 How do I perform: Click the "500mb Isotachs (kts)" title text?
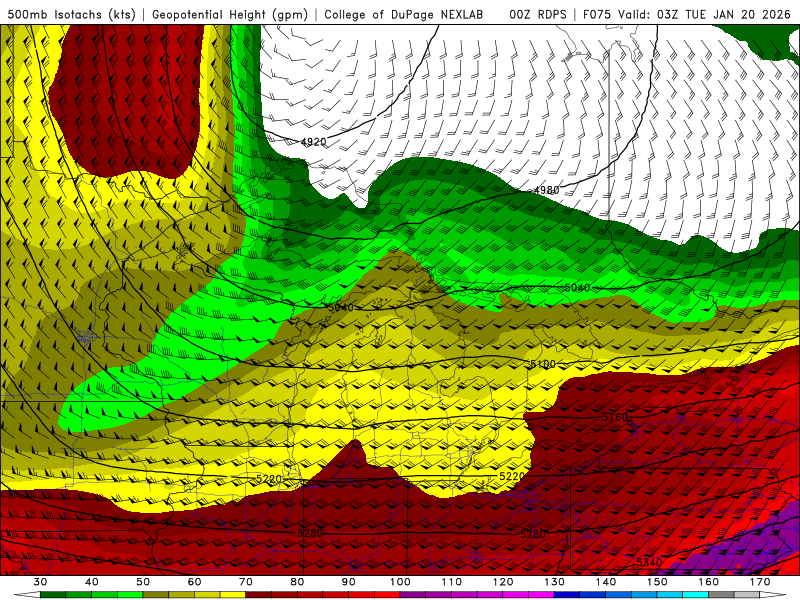click(x=72, y=15)
